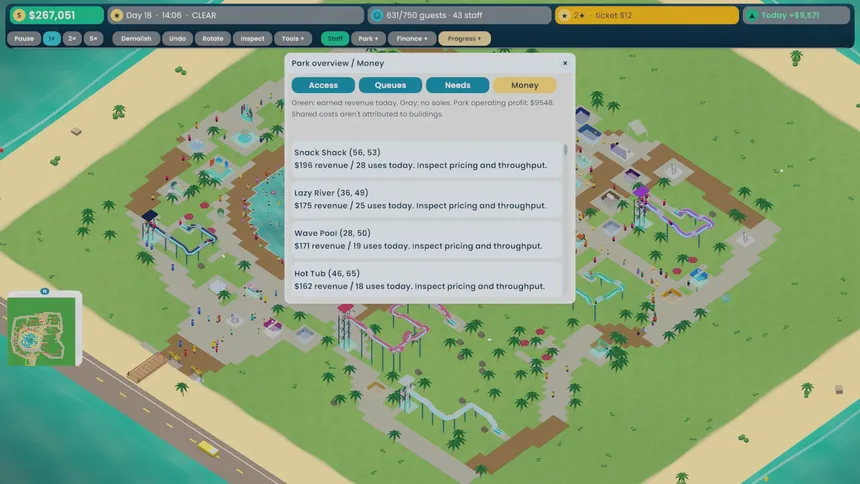Click the star rating icon
The height and width of the screenshot is (484, 860).
pos(564,15)
